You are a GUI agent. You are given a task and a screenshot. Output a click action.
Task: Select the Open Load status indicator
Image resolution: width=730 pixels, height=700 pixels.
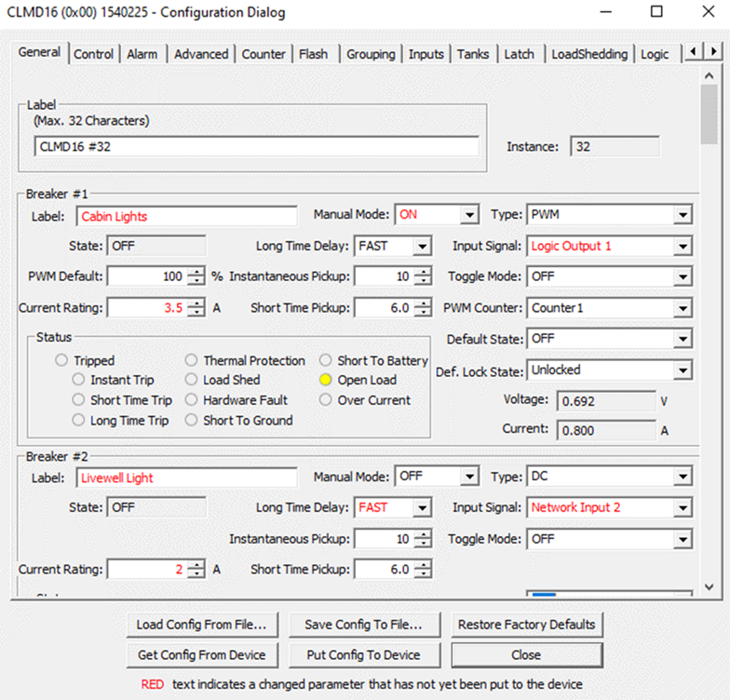pos(326,380)
